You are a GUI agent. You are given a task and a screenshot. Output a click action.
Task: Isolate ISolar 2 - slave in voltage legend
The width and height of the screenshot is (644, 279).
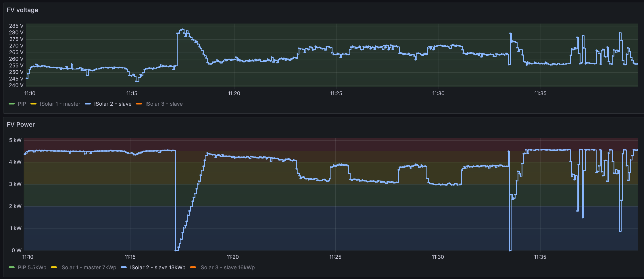[x=113, y=104]
